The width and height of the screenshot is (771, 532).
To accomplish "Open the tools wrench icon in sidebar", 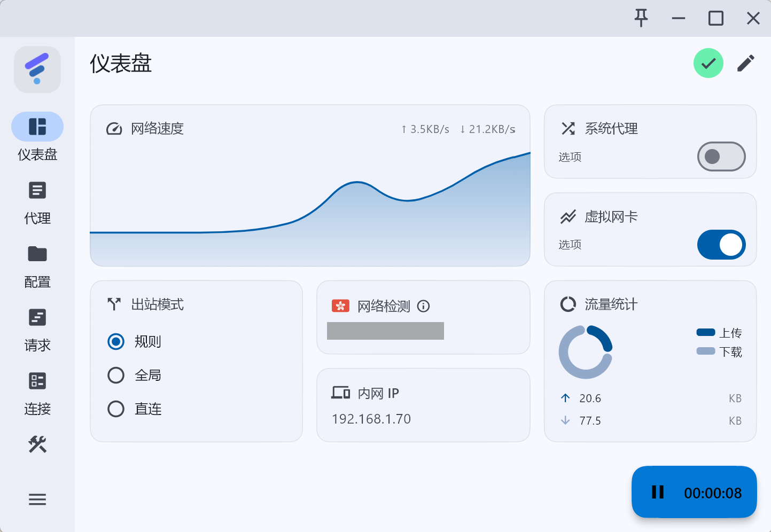I will pyautogui.click(x=37, y=444).
